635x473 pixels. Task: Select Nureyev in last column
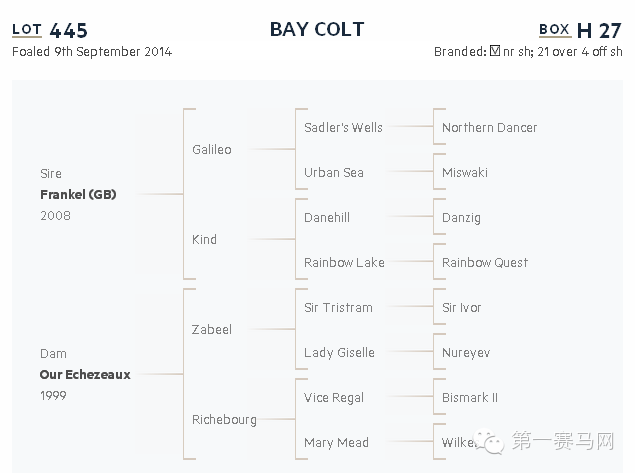[x=466, y=353]
